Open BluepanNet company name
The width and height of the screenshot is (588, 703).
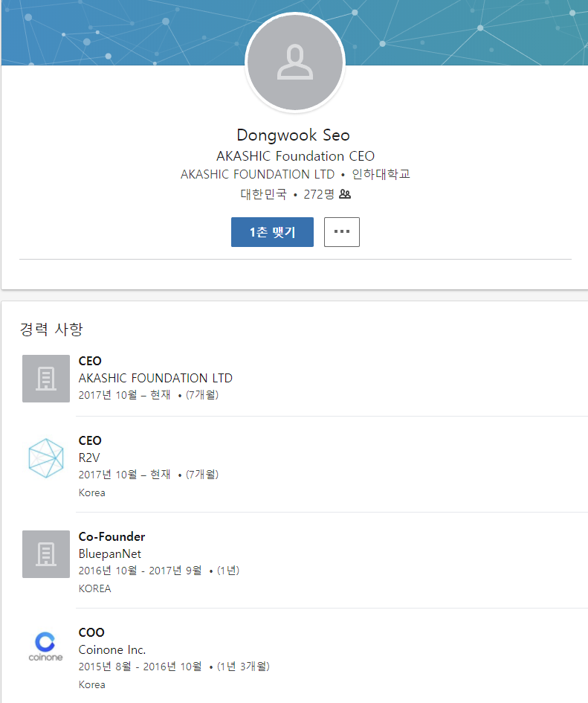[110, 553]
